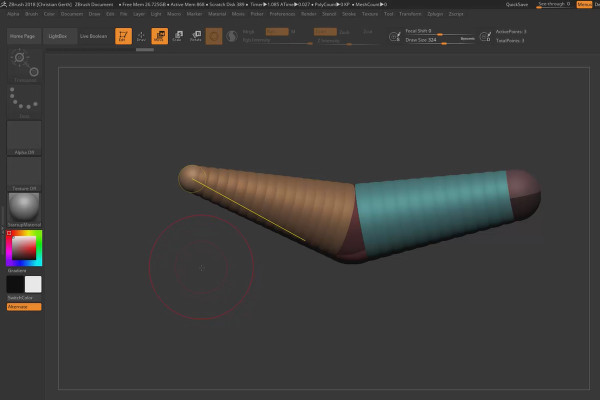600x400 pixels.
Task: Open the Macro menu
Action: click(x=174, y=14)
